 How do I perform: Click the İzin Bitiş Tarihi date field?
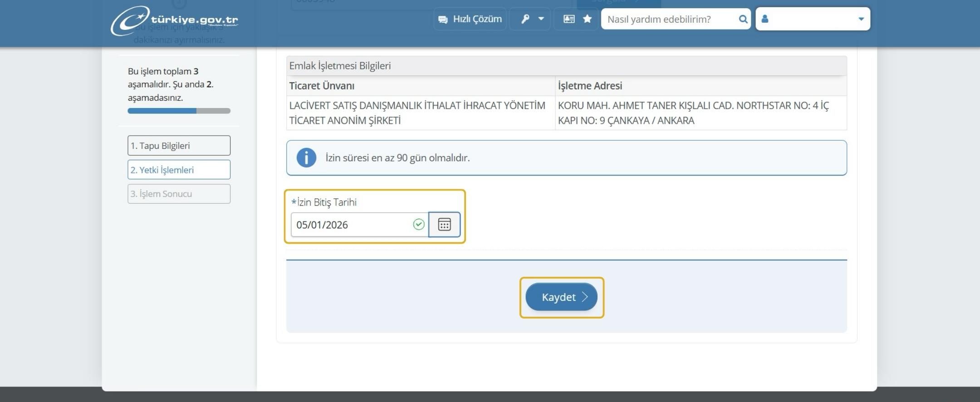(x=352, y=225)
